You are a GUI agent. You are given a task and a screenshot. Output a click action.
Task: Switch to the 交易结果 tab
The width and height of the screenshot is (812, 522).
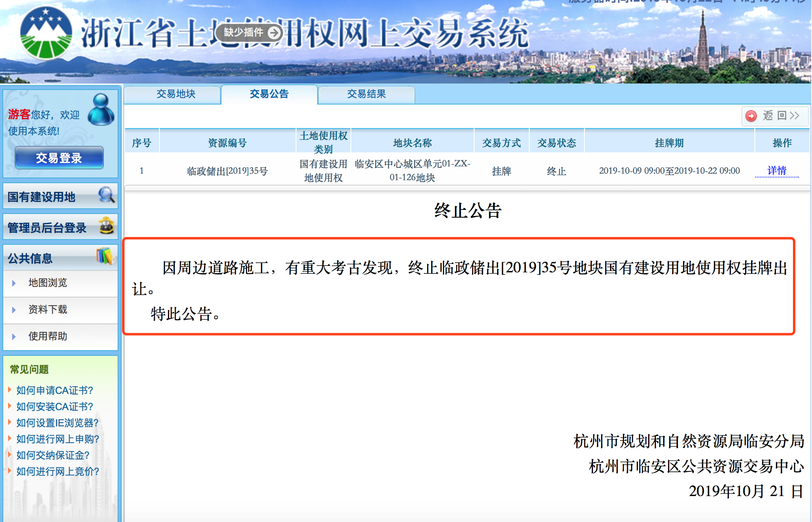point(366,94)
